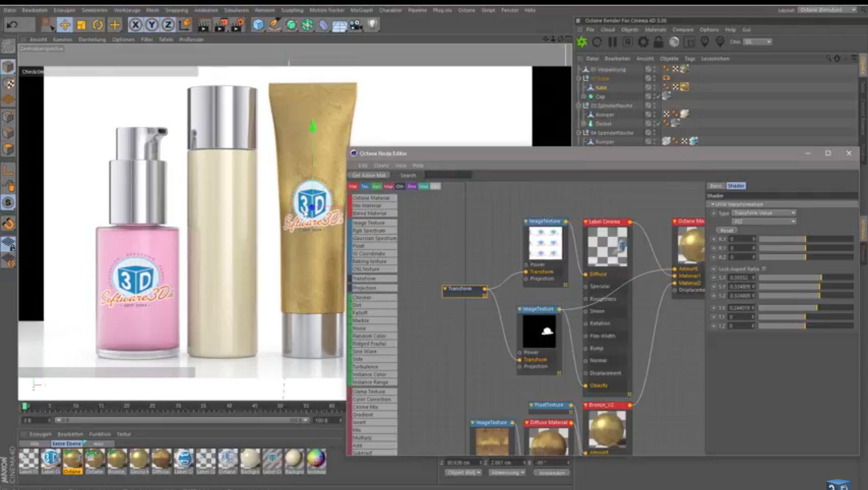Click the node editor Search field
This screenshot has height=490, width=868.
pyautogui.click(x=448, y=175)
